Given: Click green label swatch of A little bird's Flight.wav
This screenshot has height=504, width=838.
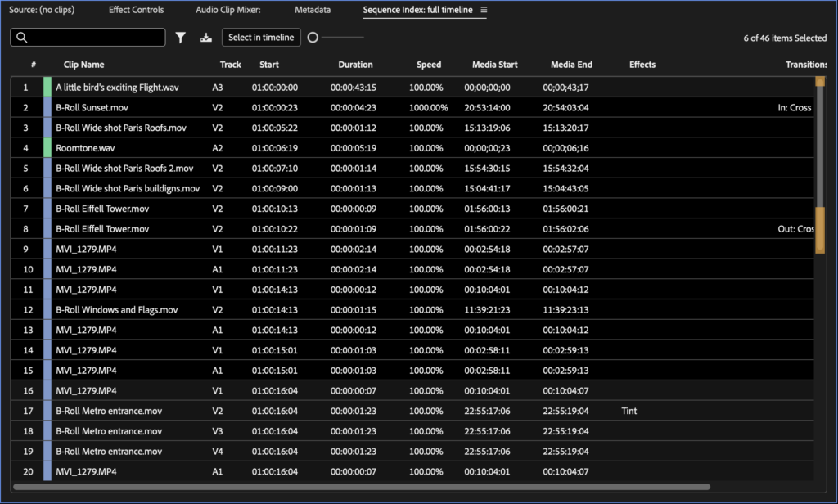Looking at the screenshot, I should click(x=47, y=87).
